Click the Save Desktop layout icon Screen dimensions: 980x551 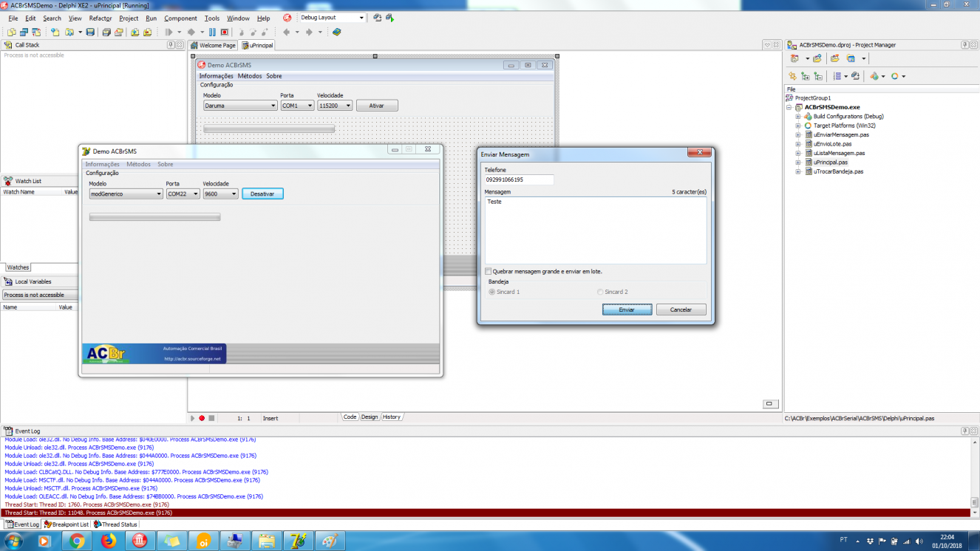(377, 18)
